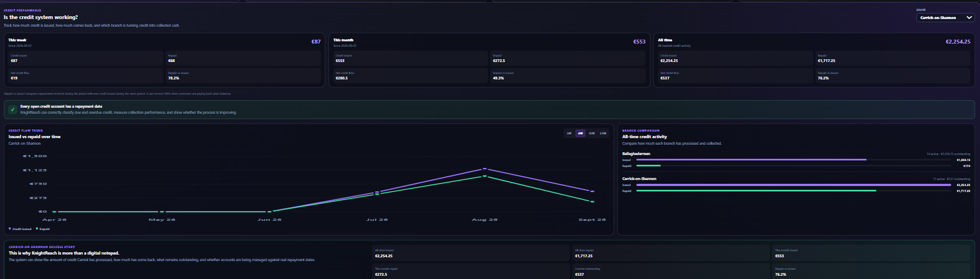Click success story All-time issued €2,254.25 tile

471,253
